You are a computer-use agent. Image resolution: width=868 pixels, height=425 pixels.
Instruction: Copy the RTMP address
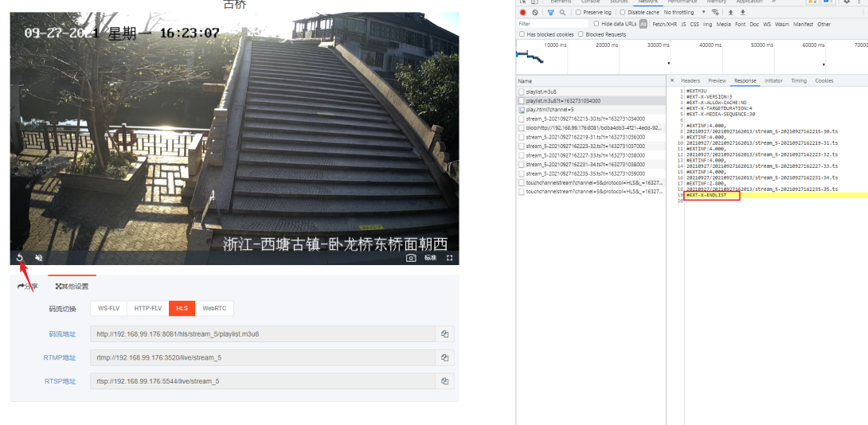(x=444, y=358)
